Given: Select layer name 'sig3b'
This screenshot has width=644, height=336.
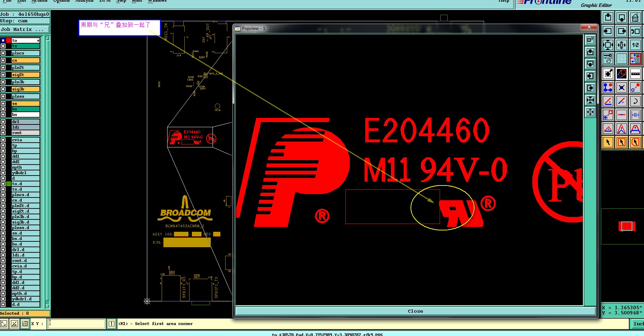Looking at the screenshot, I should point(25,89).
